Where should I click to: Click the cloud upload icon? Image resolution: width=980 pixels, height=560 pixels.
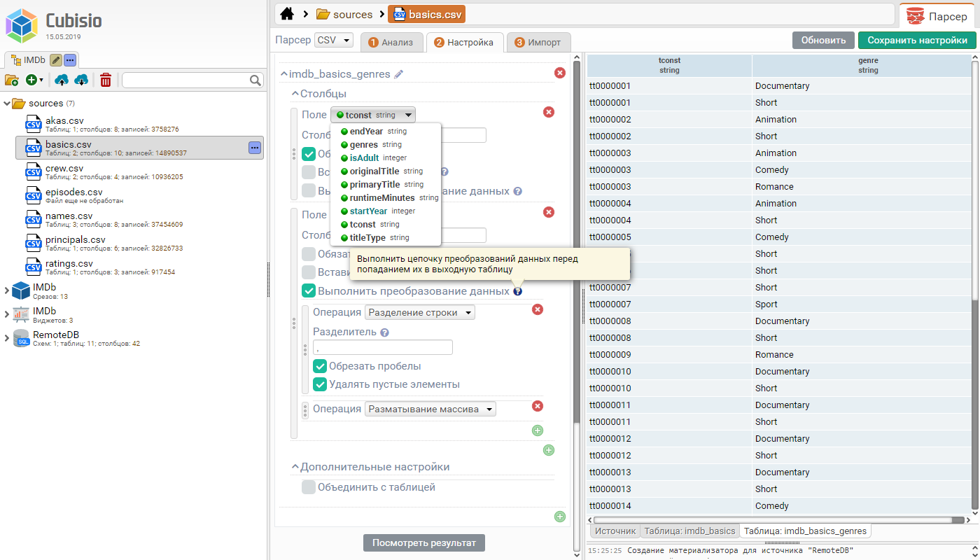coord(62,80)
